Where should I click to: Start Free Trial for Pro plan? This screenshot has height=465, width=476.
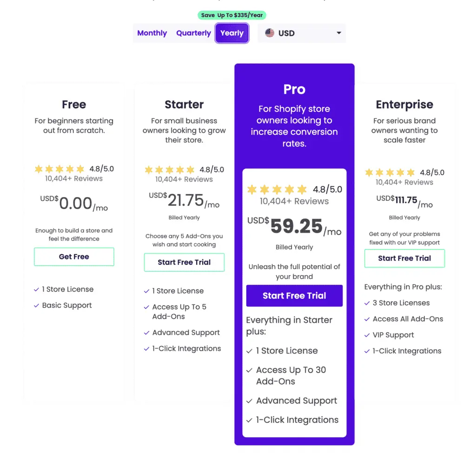pyautogui.click(x=294, y=296)
